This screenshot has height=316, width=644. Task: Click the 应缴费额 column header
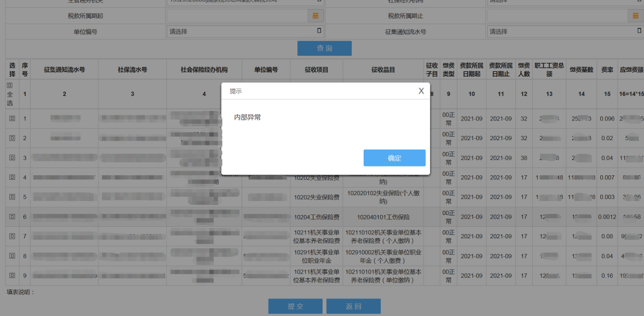(631, 70)
